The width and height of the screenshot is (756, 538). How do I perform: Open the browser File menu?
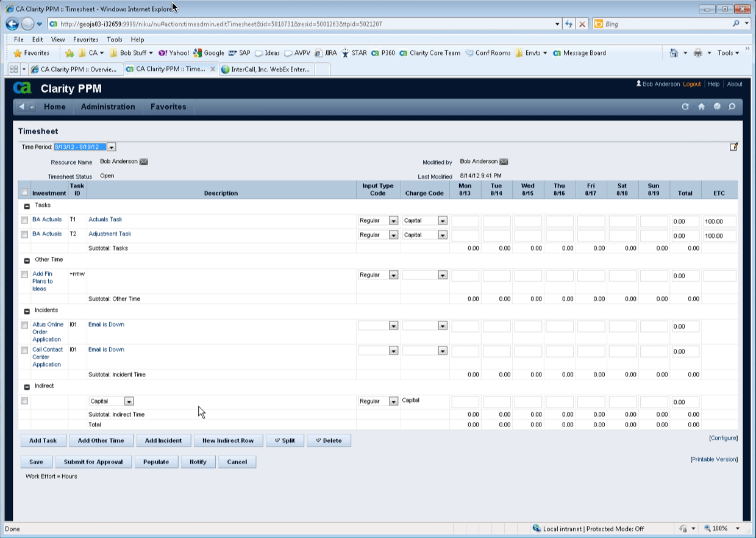[19, 40]
